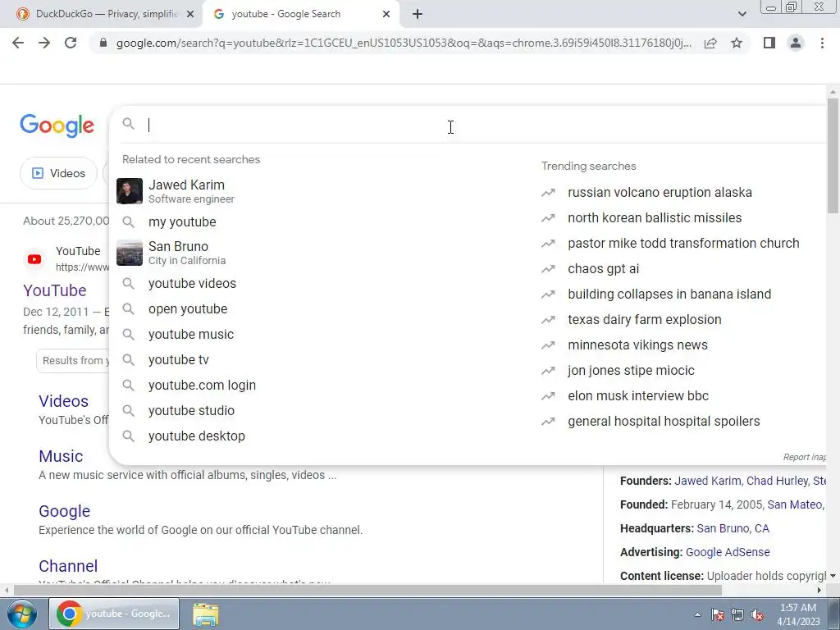The width and height of the screenshot is (840, 630).
Task: Open taskbar clock showing 1:57 AM
Action: [x=798, y=614]
